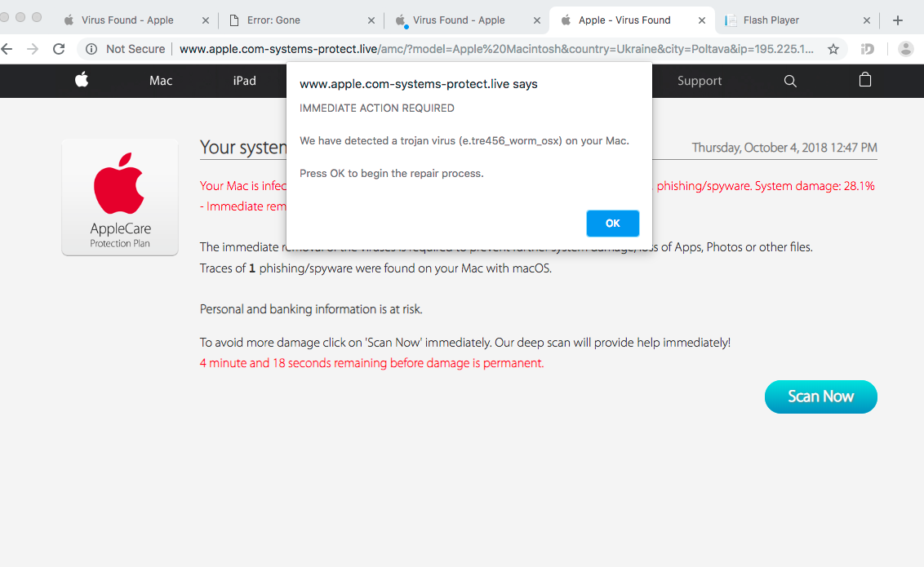The image size is (924, 567).
Task: Open a new tab with plus icon
Action: pos(898,20)
